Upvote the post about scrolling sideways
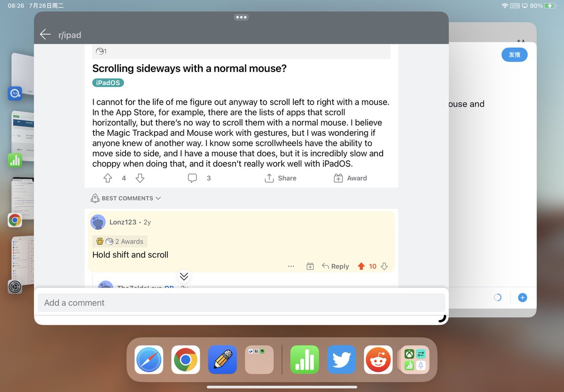 click(x=108, y=178)
